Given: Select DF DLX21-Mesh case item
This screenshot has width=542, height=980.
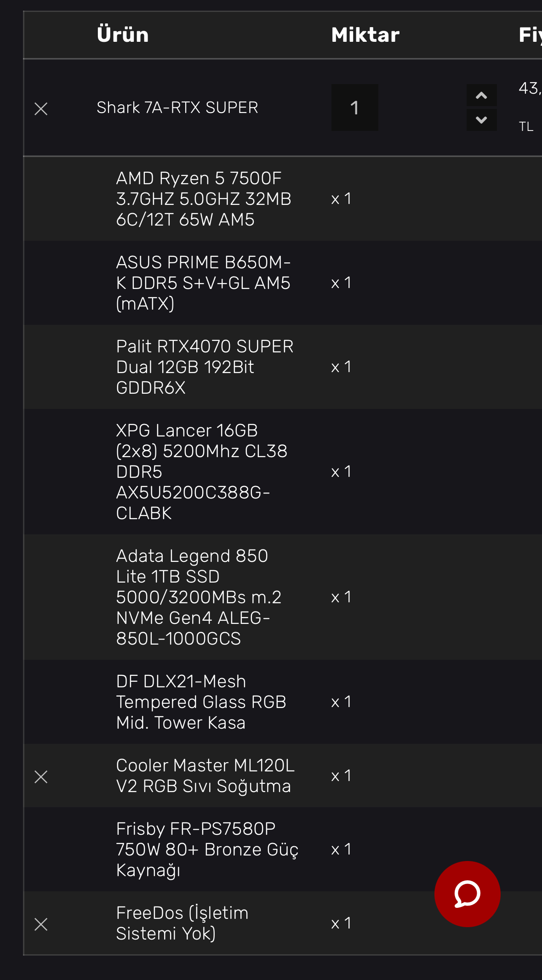Looking at the screenshot, I should point(201,702).
